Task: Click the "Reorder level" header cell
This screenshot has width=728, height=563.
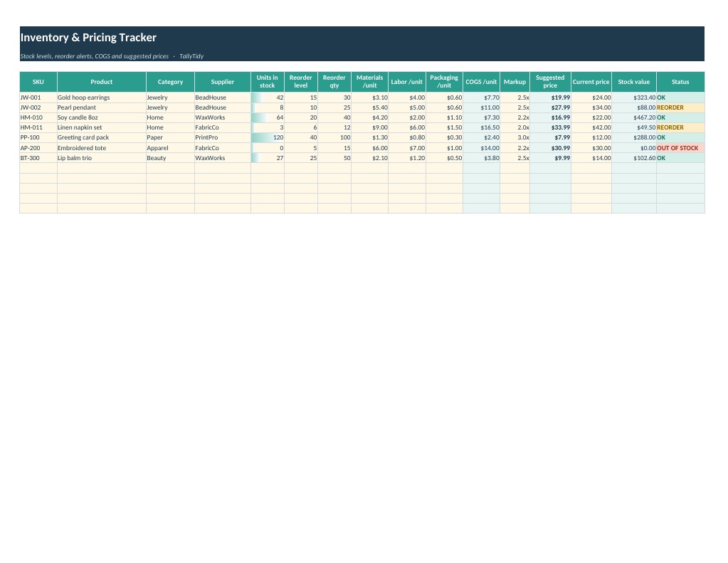Action: click(x=301, y=82)
